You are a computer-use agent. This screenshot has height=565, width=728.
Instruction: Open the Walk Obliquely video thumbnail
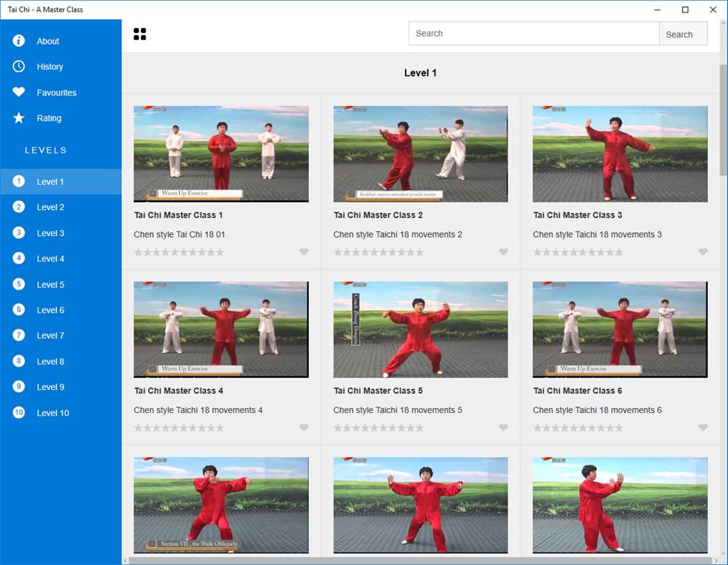point(221,505)
